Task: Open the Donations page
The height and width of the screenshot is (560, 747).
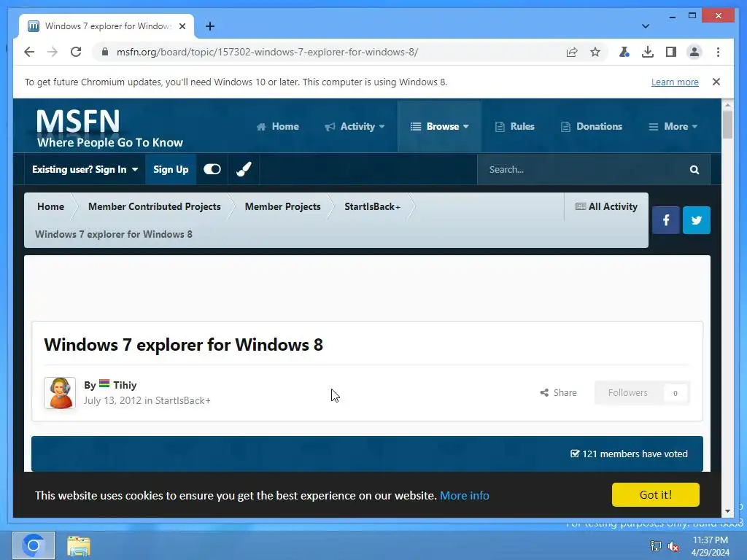Action: pos(592,126)
